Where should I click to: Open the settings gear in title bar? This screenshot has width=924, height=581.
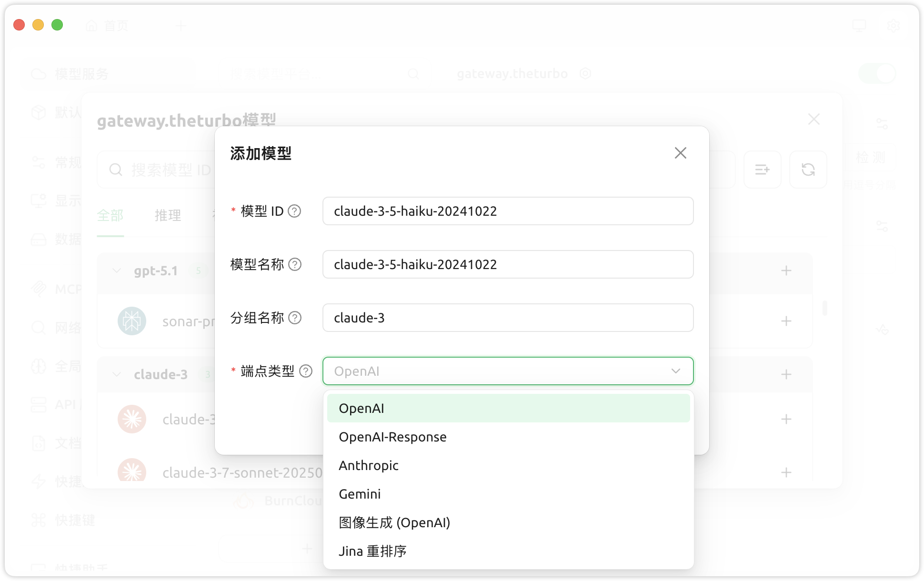893,26
